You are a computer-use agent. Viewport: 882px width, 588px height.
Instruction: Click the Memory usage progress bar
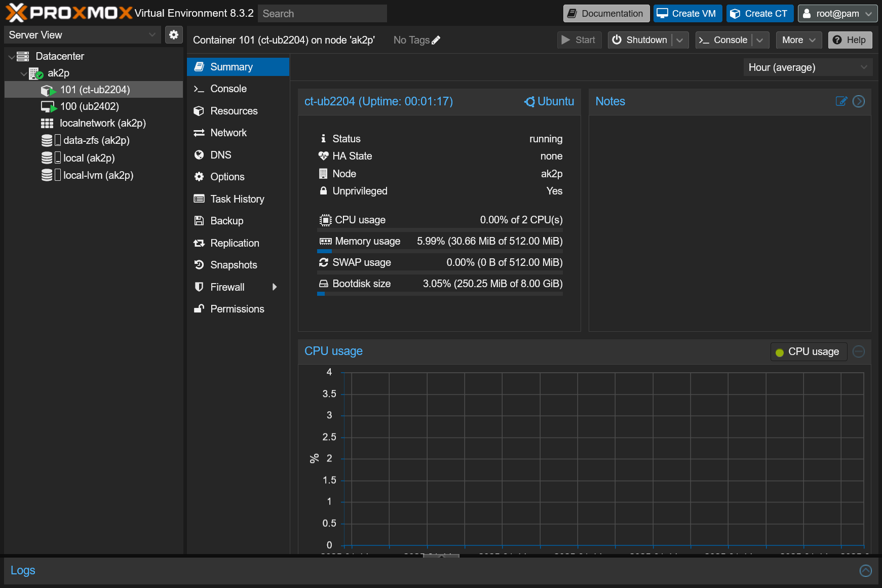pyautogui.click(x=440, y=251)
